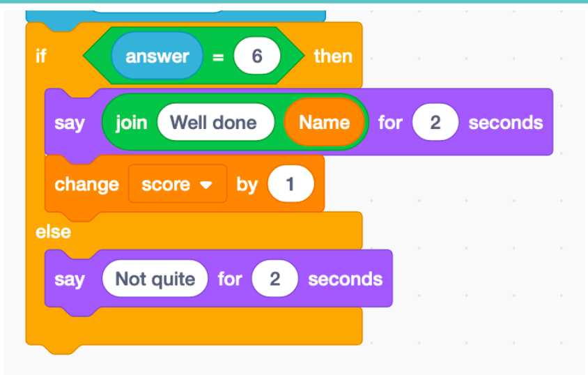The height and width of the screenshot is (375, 588).
Task: Select the green equals operator sign
Action: (x=218, y=57)
